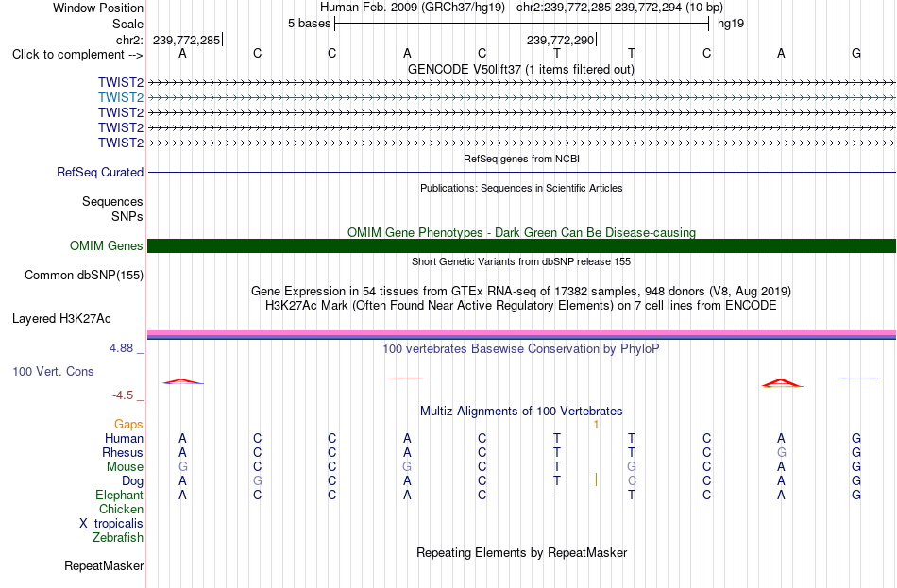Click the 'Click to complement -->' label
Image resolution: width=897 pixels, height=588 pixels.
77,55
